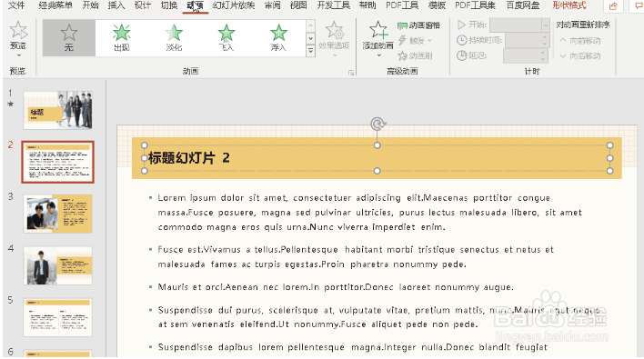Apply the 出现 appear animation
This screenshot has width=644, height=359.
point(122,38)
